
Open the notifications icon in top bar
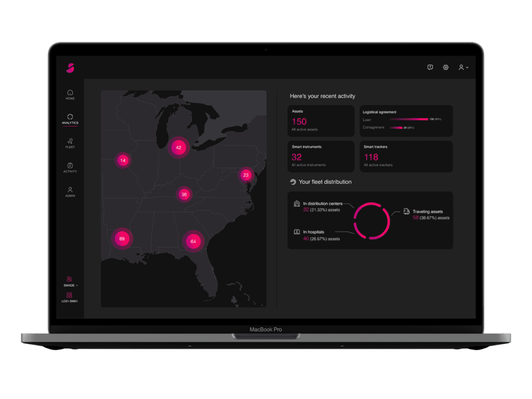click(x=430, y=67)
